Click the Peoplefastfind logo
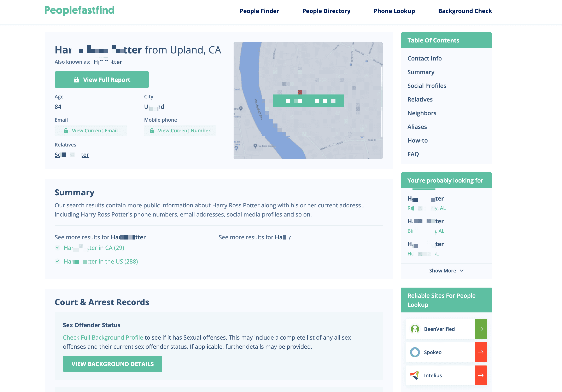 pos(79,10)
